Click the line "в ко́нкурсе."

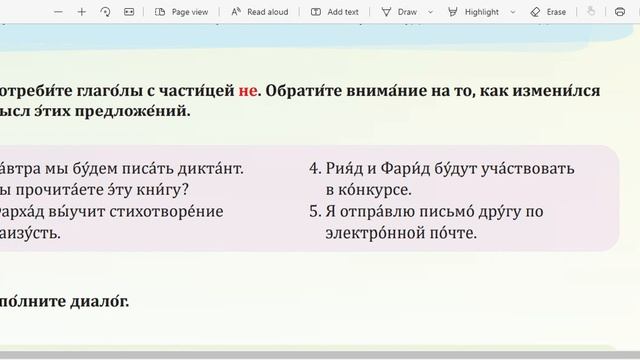pyautogui.click(x=369, y=190)
